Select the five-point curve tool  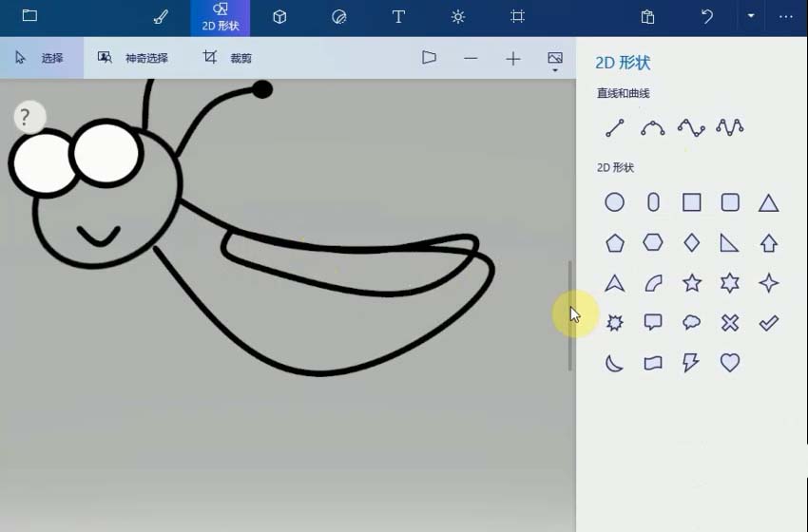(x=730, y=127)
